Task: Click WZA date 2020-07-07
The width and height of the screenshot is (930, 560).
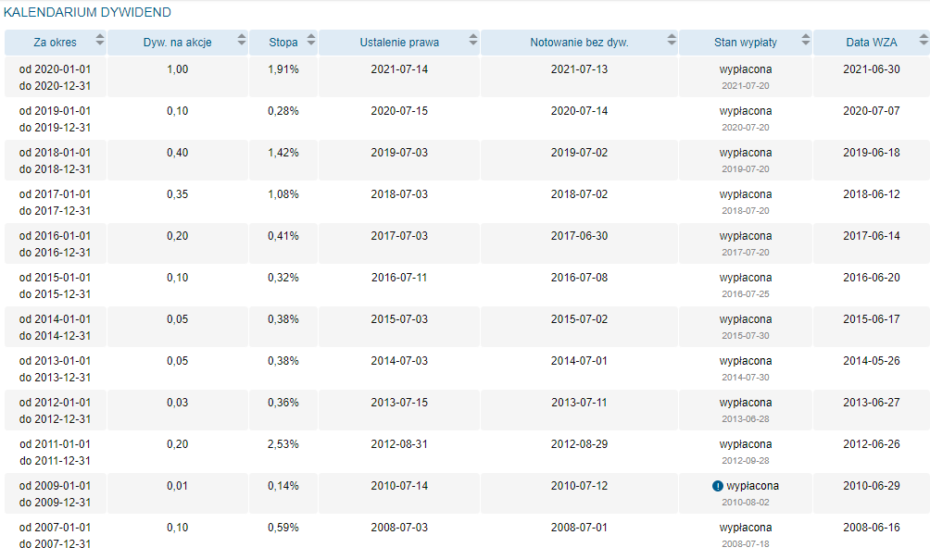Action: pos(872,111)
